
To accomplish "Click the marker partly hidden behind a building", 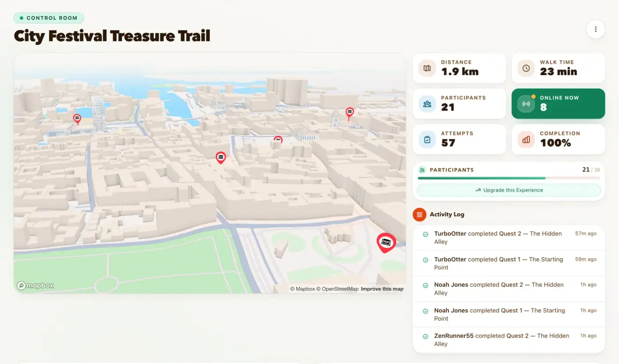I will tap(278, 140).
